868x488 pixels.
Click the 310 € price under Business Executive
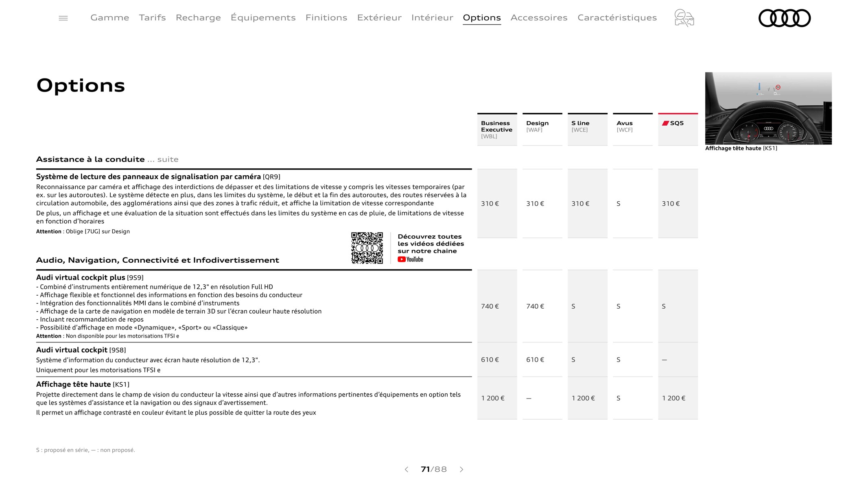pos(490,204)
